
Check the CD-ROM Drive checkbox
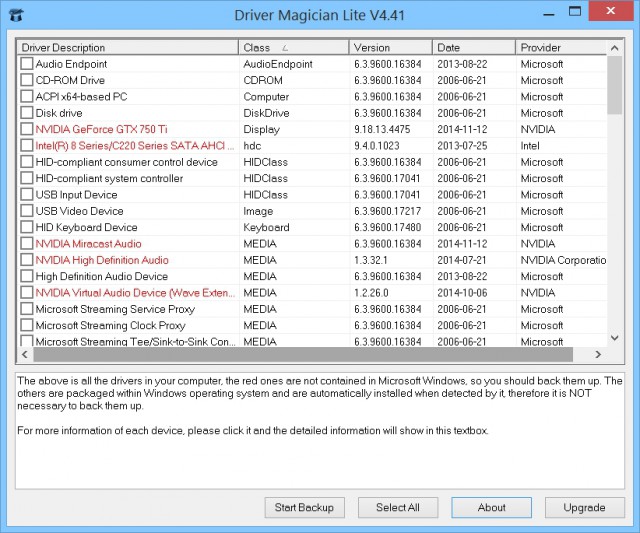point(27,80)
